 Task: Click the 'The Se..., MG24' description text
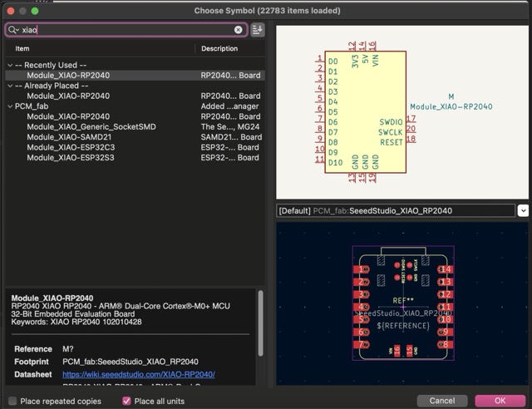pyautogui.click(x=230, y=127)
